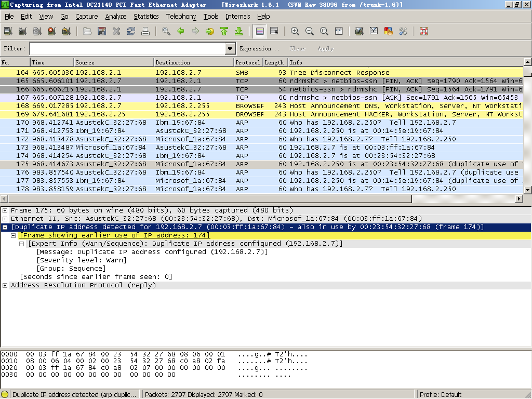
Task: Sort packets by Source column header
Action: point(114,62)
